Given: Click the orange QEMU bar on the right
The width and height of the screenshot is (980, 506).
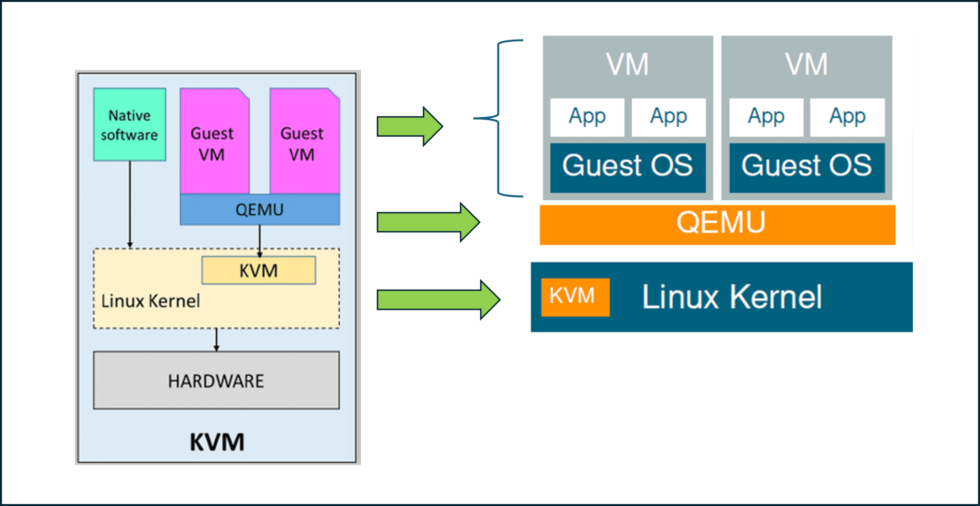Looking at the screenshot, I should click(718, 225).
